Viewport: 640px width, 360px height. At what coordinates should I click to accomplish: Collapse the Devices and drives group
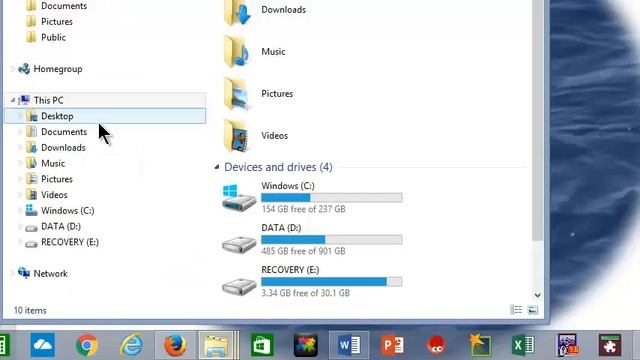pos(217,167)
